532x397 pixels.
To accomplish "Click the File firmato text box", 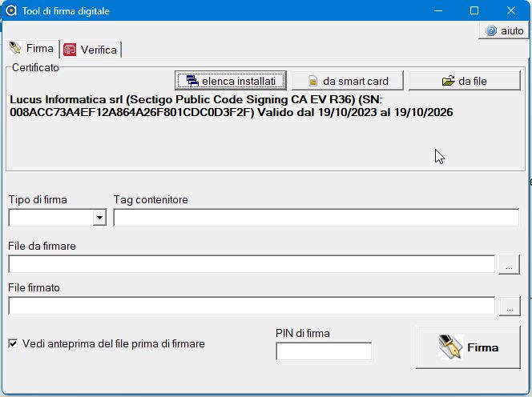I will tap(251, 306).
